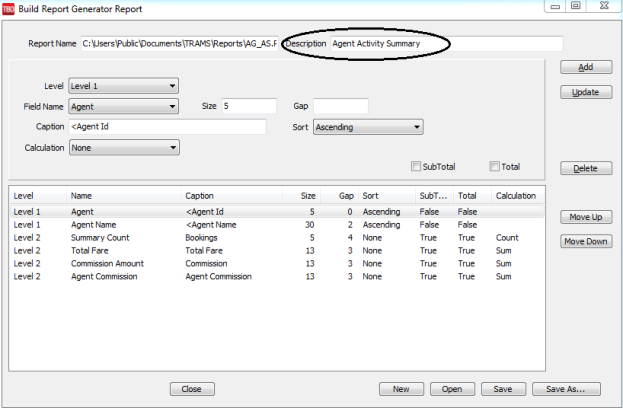Click into the Size input field
This screenshot has width=623, height=408.
coord(249,106)
